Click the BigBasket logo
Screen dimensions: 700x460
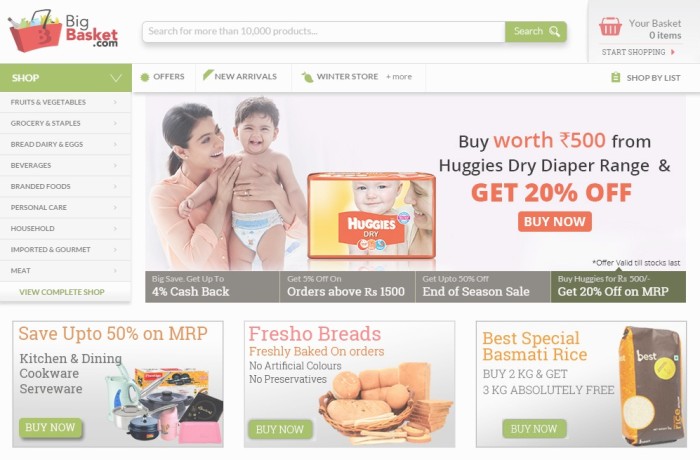point(63,31)
